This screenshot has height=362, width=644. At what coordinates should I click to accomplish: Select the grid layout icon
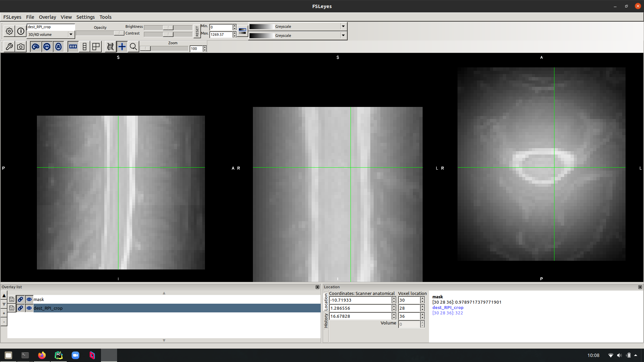[96, 47]
